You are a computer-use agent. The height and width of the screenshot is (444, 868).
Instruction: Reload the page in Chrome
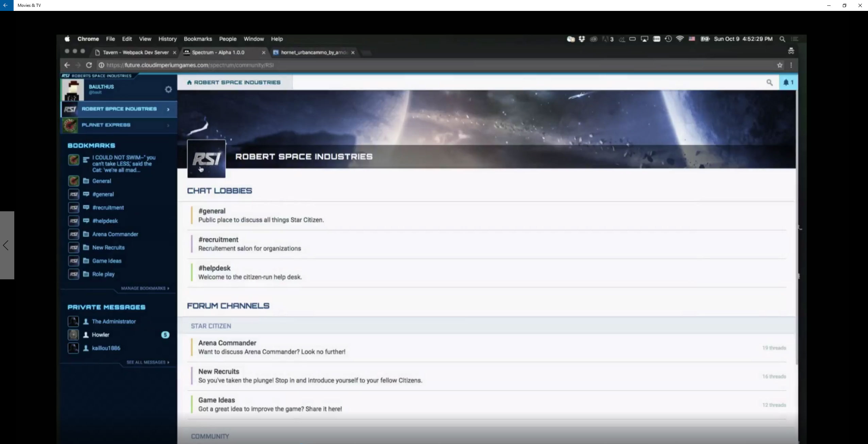89,65
